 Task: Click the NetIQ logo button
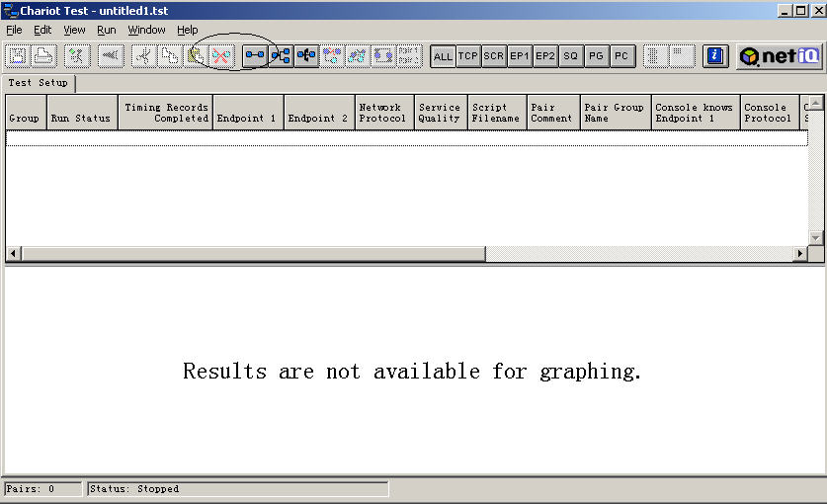coord(779,56)
